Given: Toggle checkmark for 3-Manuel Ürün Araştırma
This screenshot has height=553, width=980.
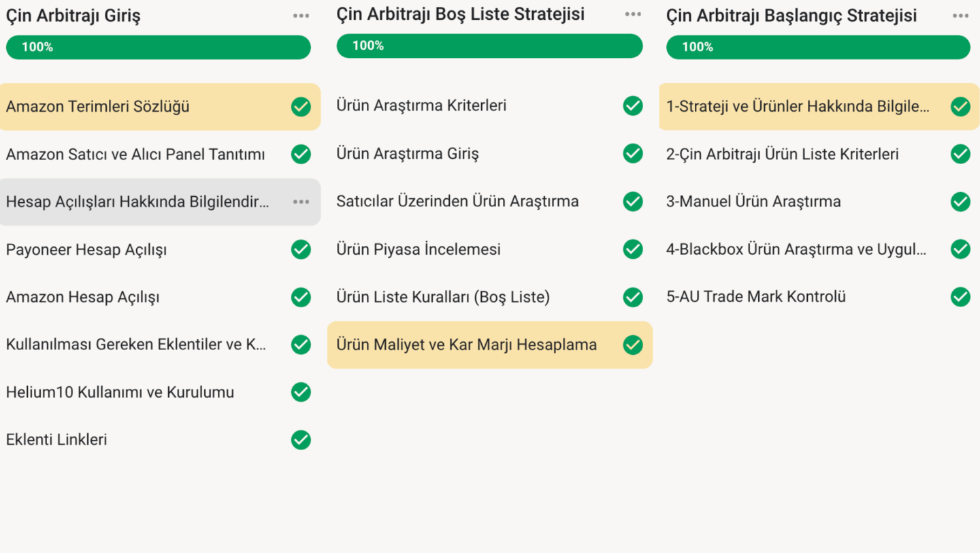Looking at the screenshot, I should click(x=960, y=202).
